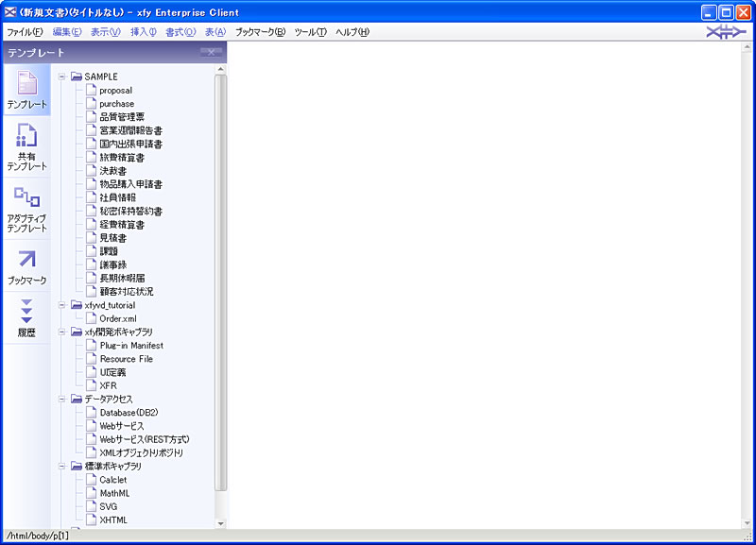Image resolution: width=756 pixels, height=545 pixels.
Task: Click the document icon beside Database(DB2)
Action: 92,412
